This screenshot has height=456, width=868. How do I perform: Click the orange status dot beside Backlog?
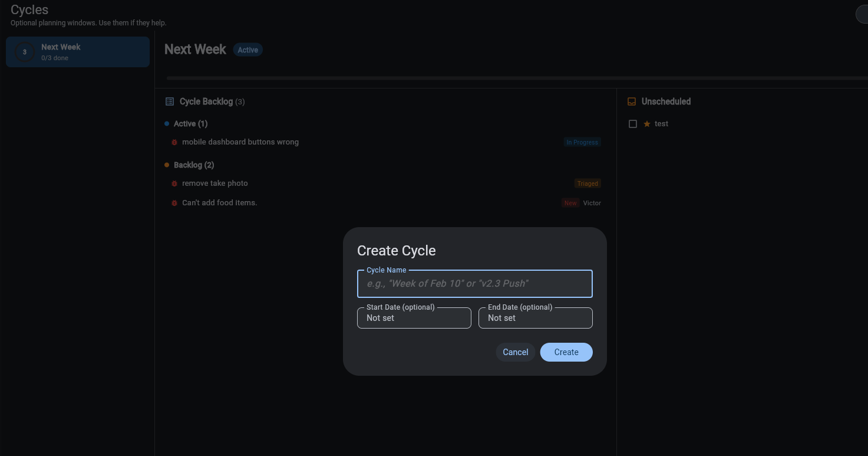[x=166, y=165]
